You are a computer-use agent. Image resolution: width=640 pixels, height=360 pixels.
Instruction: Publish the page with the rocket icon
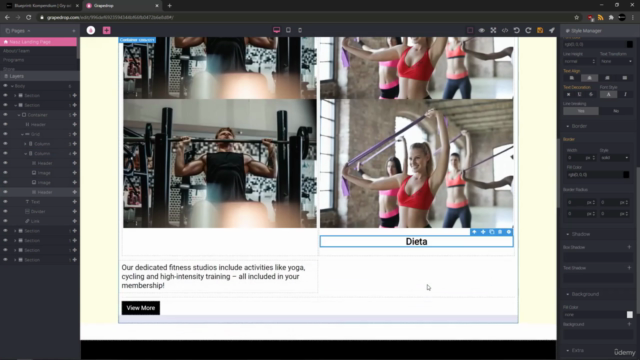coord(551,30)
